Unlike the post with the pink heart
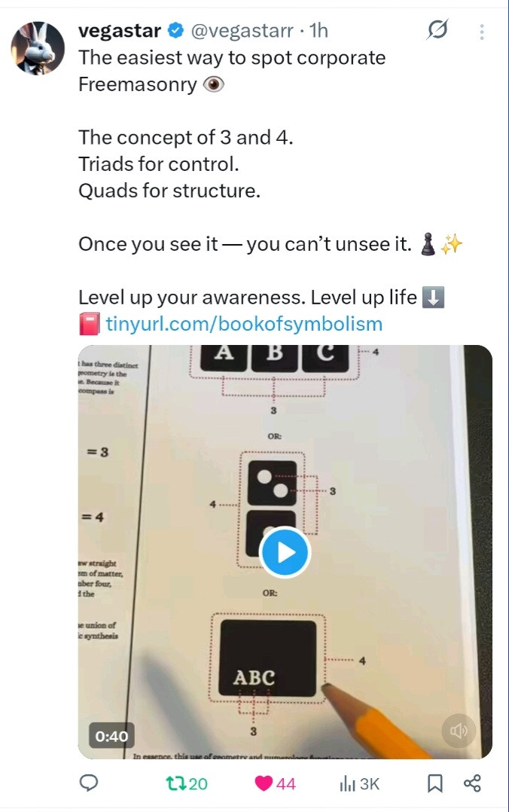Viewport: 509px width, 812px height. pyautogui.click(x=264, y=784)
